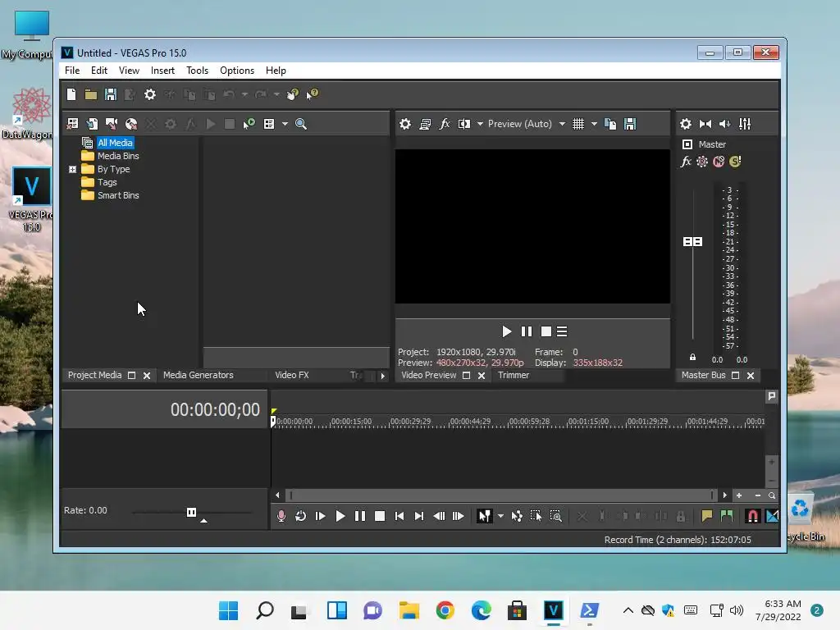This screenshot has width=840, height=630.
Task: Click Remove All Unused Media icon
Action: (x=72, y=125)
